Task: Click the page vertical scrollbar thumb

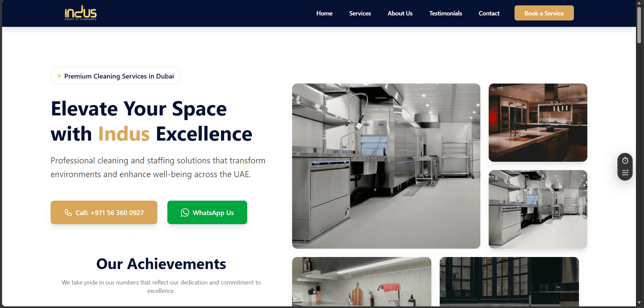Action: coord(639,25)
